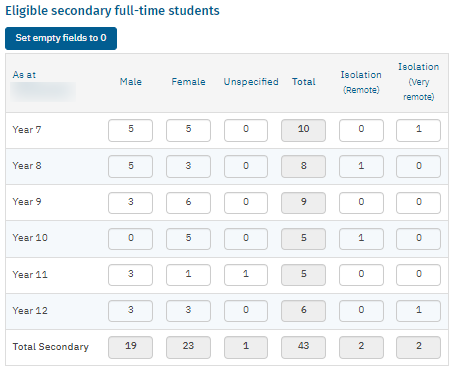Select the Year 7 Male input field
The height and width of the screenshot is (371, 456).
(130, 130)
